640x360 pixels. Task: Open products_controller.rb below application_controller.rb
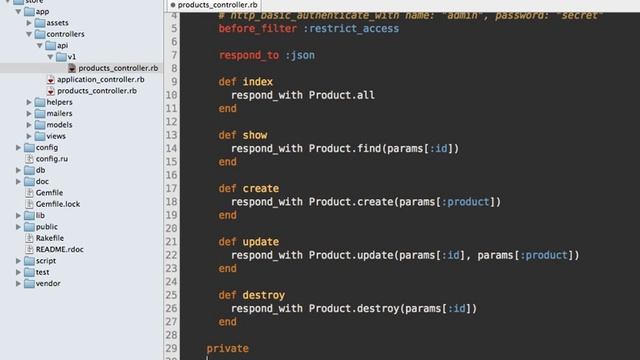97,91
